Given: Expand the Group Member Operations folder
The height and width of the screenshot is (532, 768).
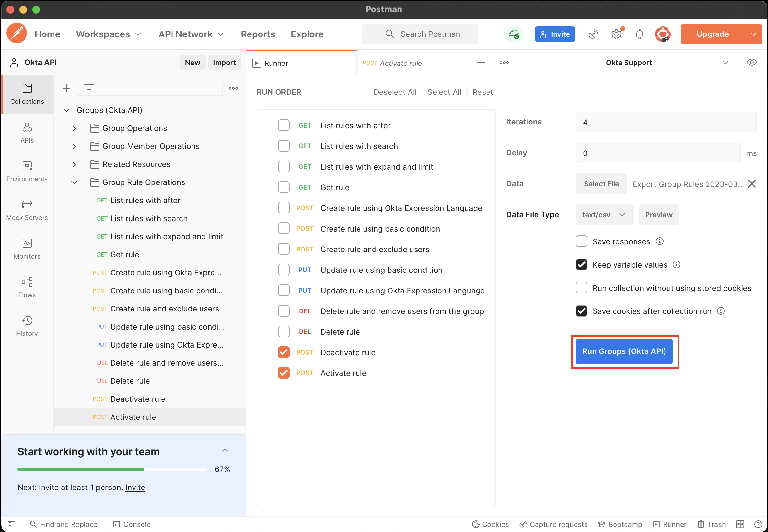Looking at the screenshot, I should 74,146.
